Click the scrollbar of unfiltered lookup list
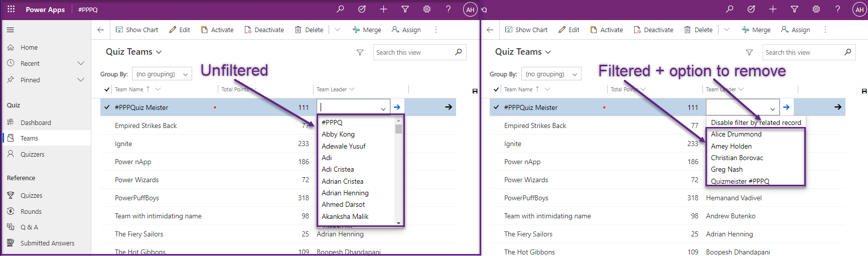This screenshot has height=256, width=868. (x=398, y=129)
